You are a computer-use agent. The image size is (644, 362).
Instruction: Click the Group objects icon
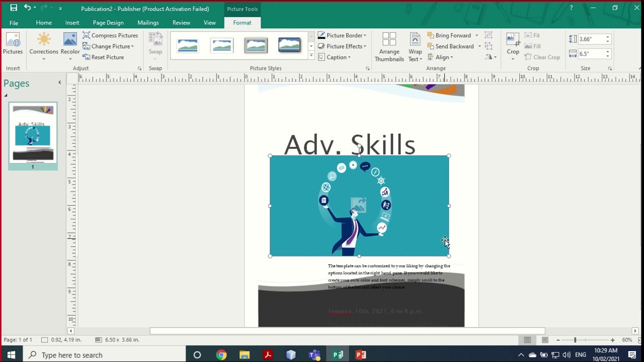(x=489, y=35)
